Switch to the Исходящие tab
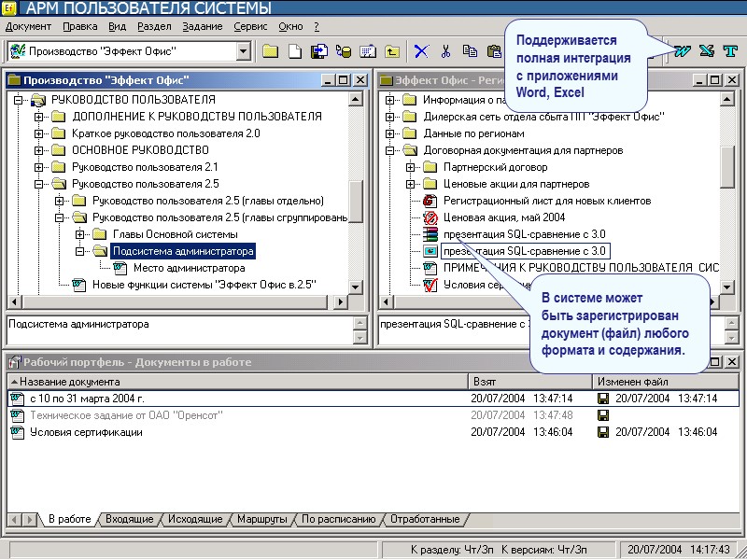Viewport: 747px width, 560px height. (x=195, y=519)
